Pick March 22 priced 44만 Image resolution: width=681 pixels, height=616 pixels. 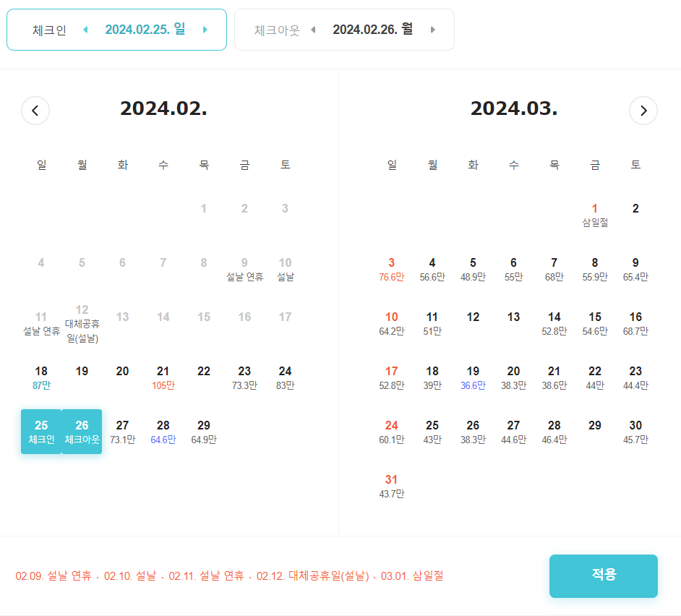(594, 377)
